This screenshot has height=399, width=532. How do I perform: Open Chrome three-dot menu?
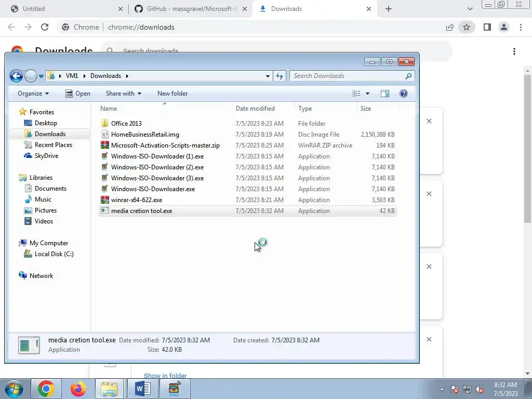(x=521, y=27)
